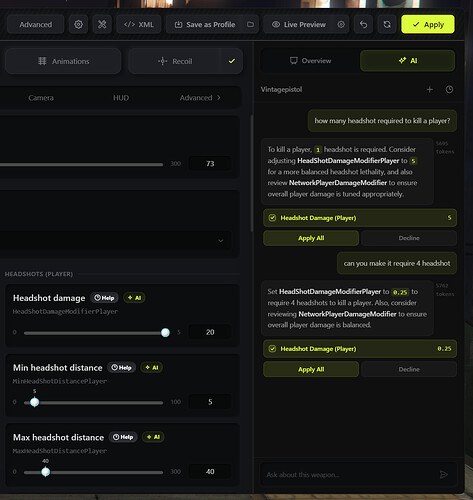
Task: Toggle the Recoil checkmark
Action: click(x=232, y=61)
